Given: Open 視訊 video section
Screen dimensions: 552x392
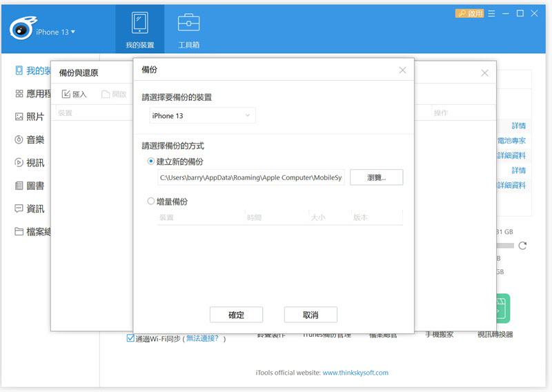Looking at the screenshot, I should click(30, 162).
